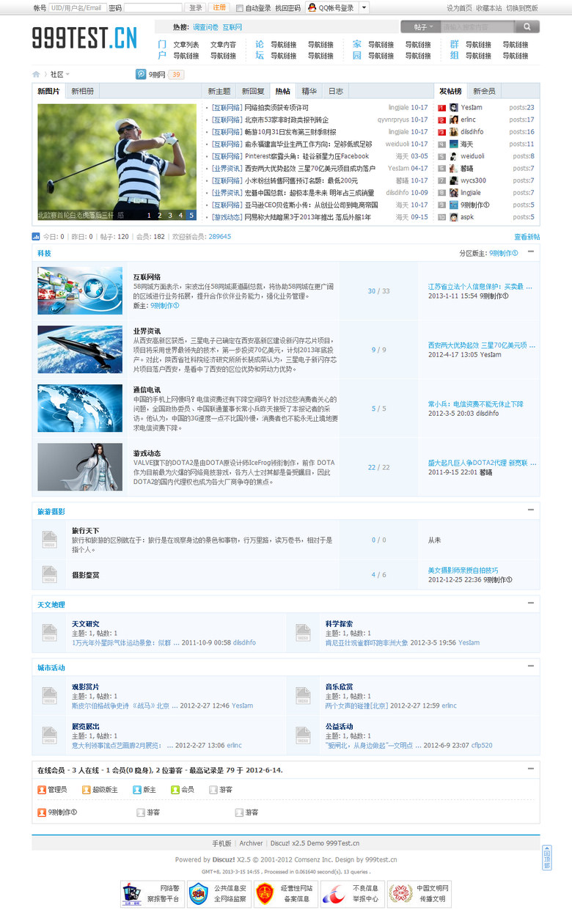The width and height of the screenshot is (572, 924).
Task: Select slide 2 on the golf image carousel
Action: 160,215
